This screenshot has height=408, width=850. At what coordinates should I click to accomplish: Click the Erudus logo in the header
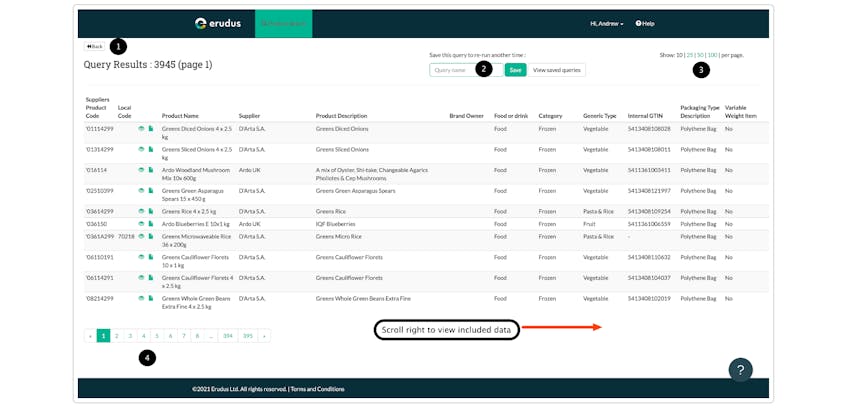tap(218, 23)
